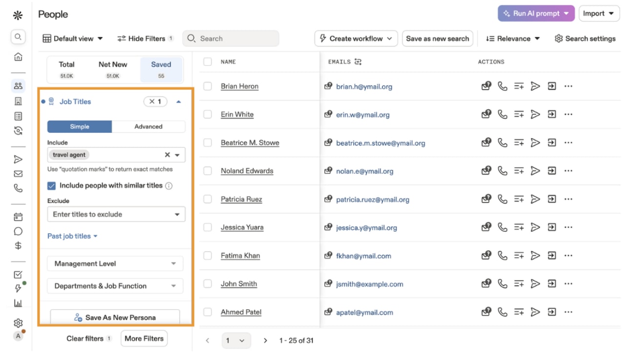The image size is (634, 364).
Task: Send sequence to Beatrice M. Stowe
Action: pyautogui.click(x=535, y=142)
